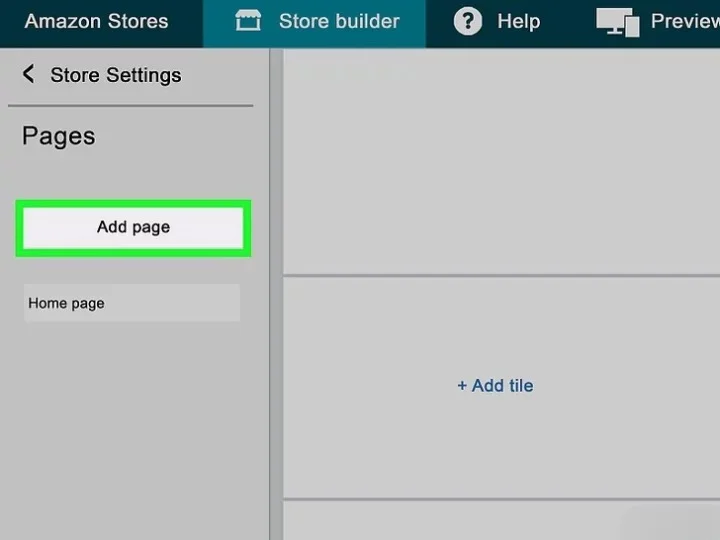
Task: Click the Help question mark icon
Action: tap(467, 21)
